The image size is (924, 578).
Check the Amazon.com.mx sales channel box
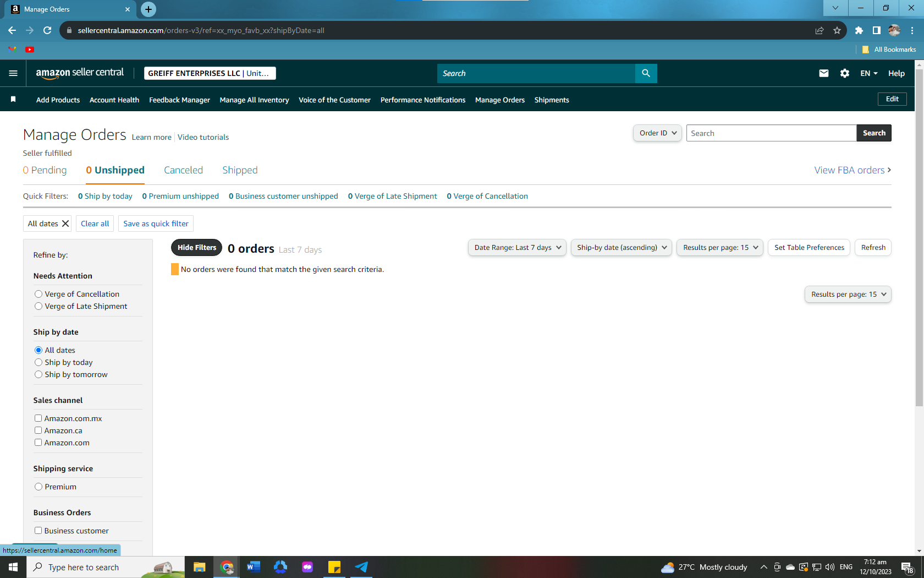tap(38, 418)
